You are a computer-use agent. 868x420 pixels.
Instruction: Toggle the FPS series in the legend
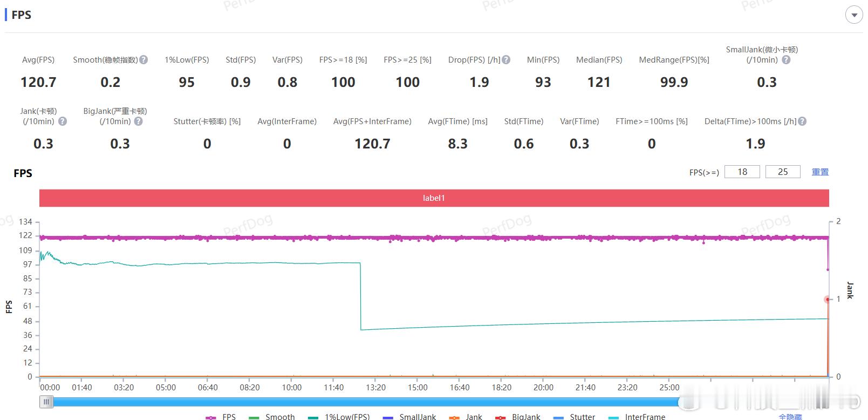click(x=221, y=417)
